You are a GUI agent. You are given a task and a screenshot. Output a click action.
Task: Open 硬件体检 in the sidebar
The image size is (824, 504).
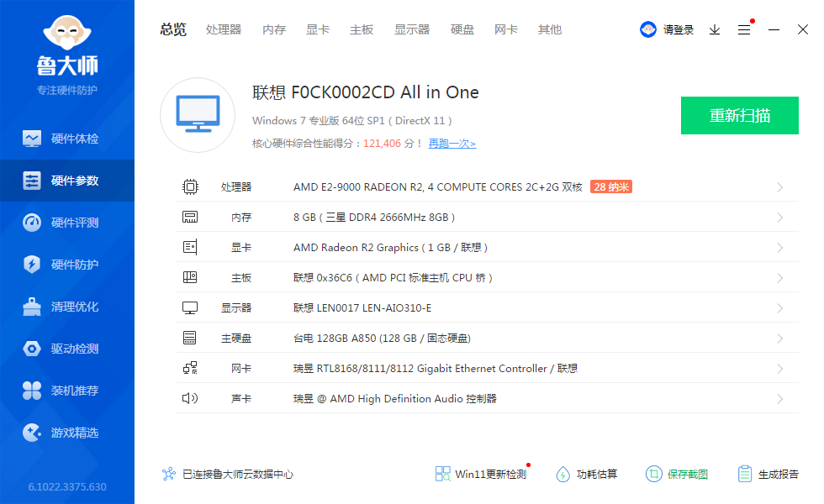[x=67, y=139]
